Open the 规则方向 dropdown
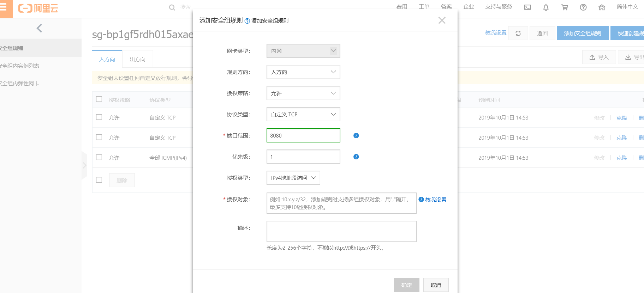 pyautogui.click(x=303, y=72)
